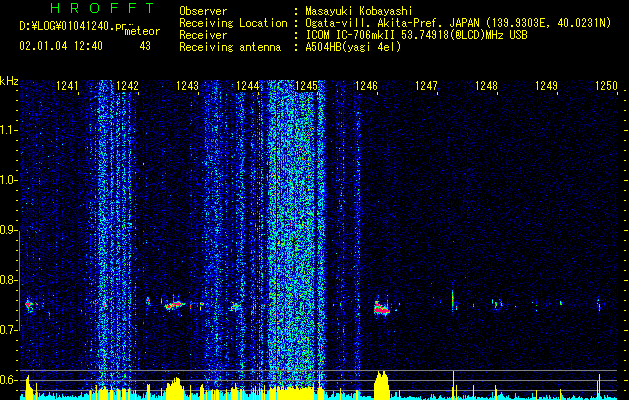Click the meteor count value 43

coord(145,46)
